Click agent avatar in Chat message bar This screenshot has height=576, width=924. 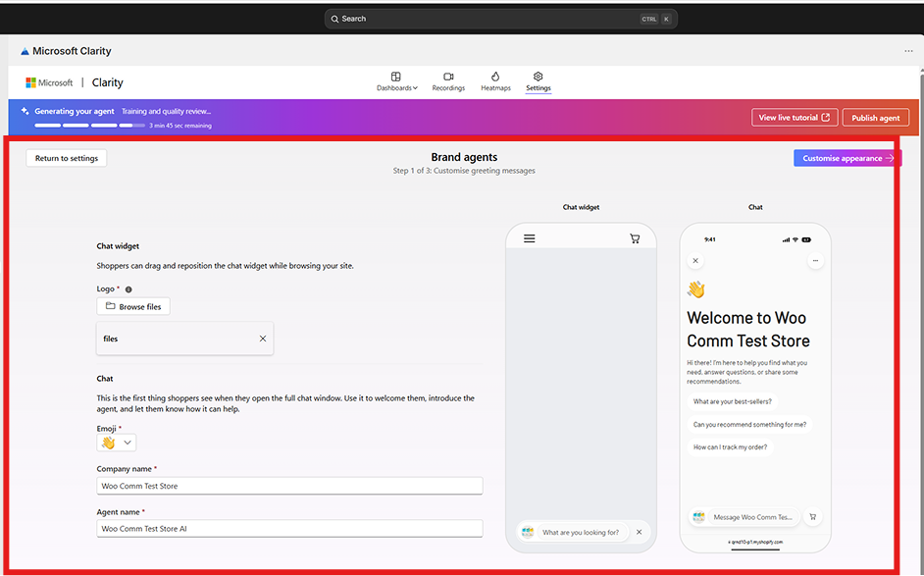(x=699, y=517)
